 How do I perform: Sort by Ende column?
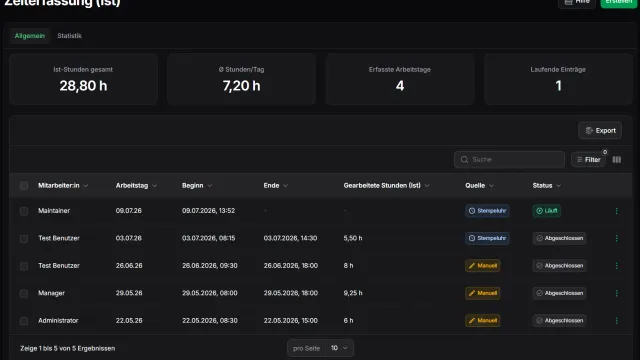point(276,185)
